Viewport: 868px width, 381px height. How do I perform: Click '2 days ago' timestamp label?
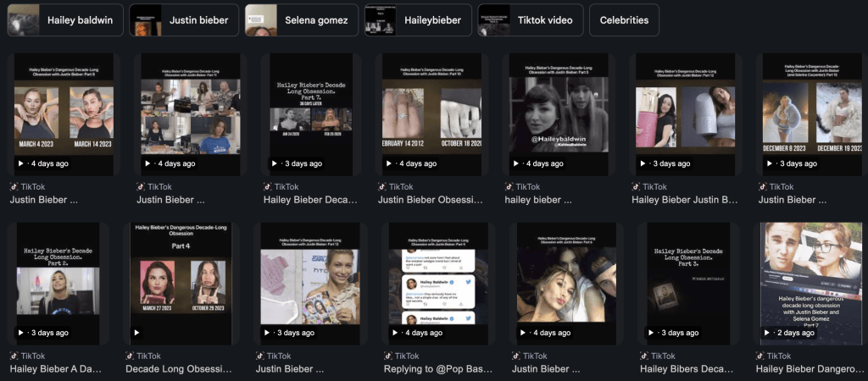(795, 333)
